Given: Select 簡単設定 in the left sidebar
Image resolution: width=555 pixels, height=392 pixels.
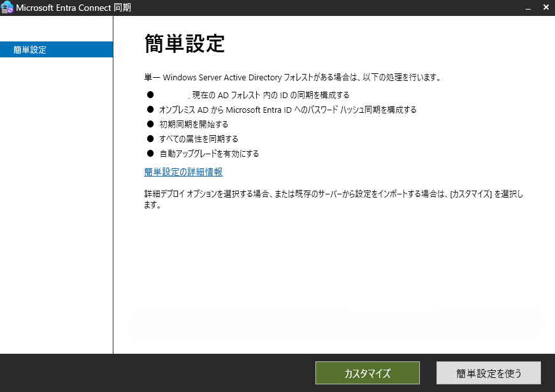Looking at the screenshot, I should coord(29,48).
